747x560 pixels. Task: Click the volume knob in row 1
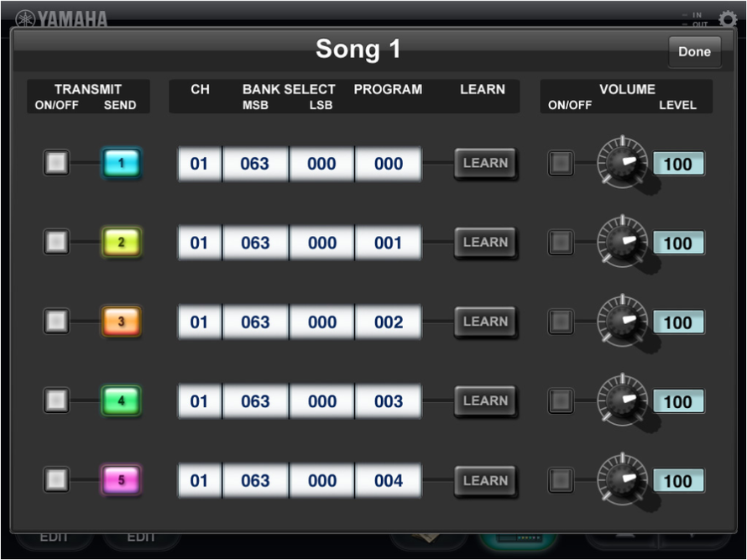click(622, 163)
